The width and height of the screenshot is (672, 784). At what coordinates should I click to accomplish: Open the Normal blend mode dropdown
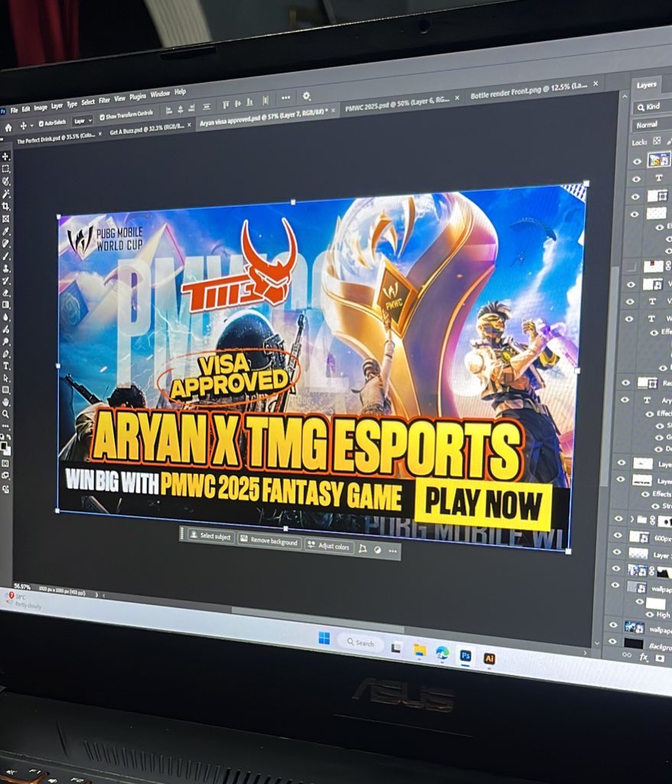coord(651,125)
